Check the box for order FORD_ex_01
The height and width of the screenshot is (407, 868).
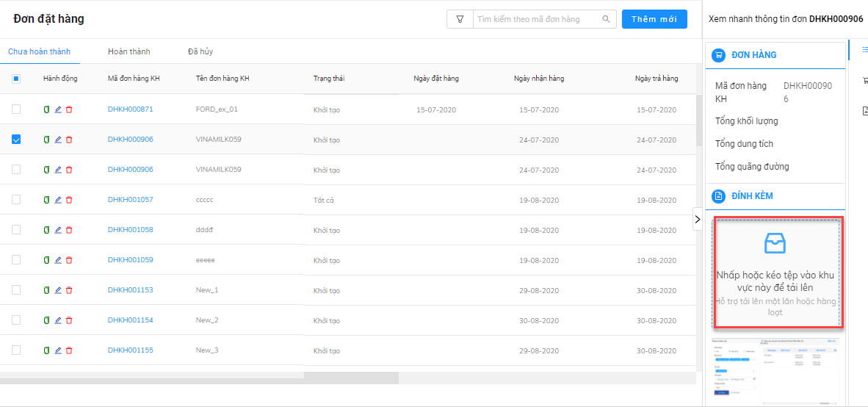coord(16,109)
